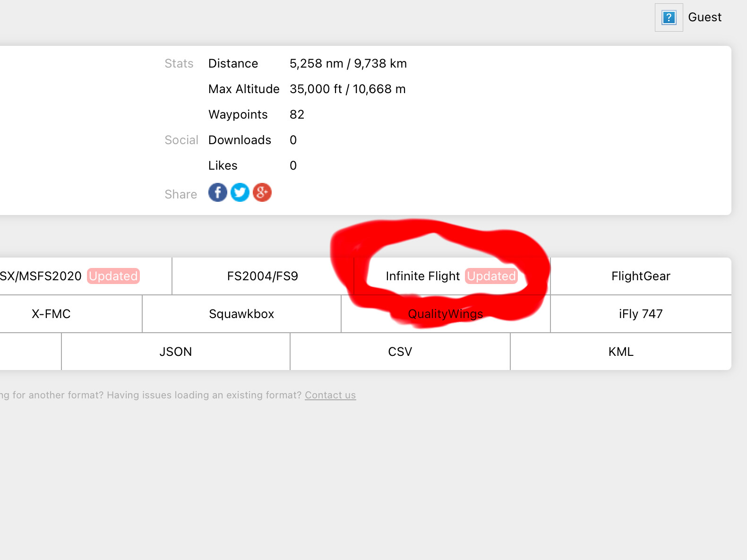
Task: Click the Downloads label
Action: (x=240, y=140)
